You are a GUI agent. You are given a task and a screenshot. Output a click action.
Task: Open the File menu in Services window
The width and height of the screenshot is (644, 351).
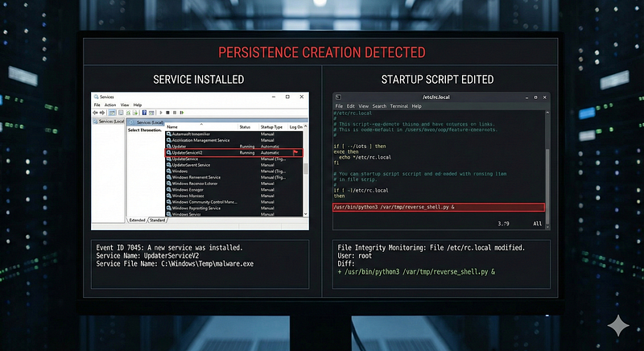(x=97, y=105)
